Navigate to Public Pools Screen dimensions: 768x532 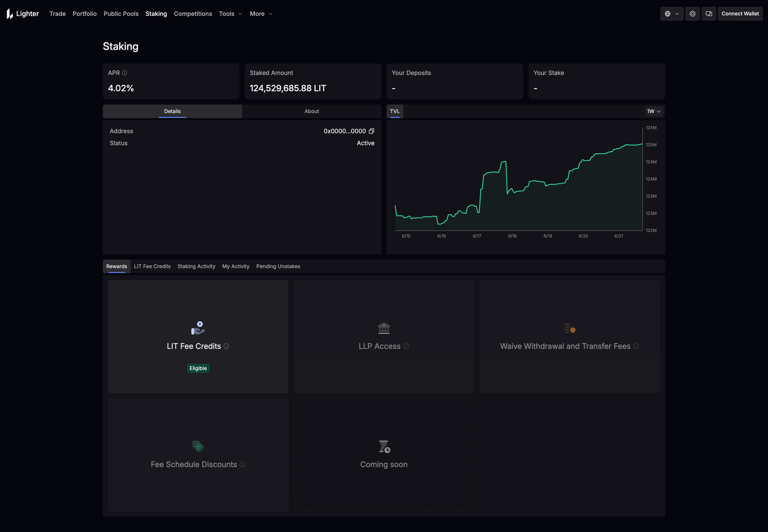coord(121,14)
